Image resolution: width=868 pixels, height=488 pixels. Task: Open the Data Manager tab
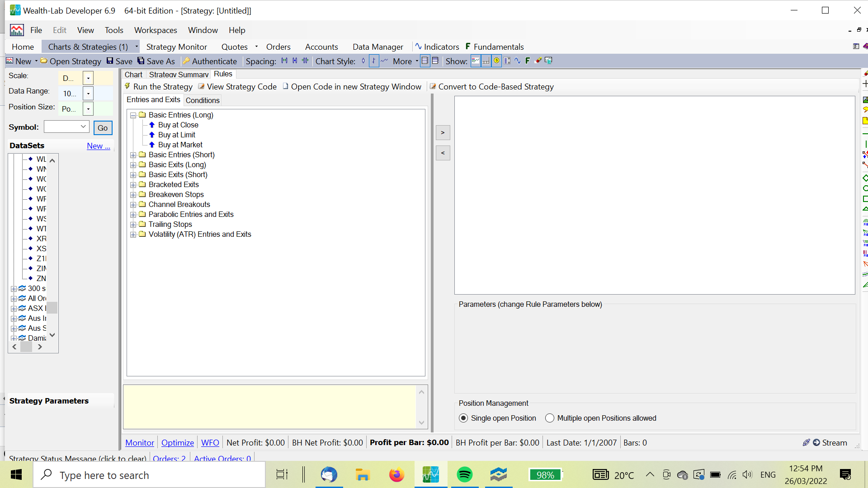click(378, 47)
